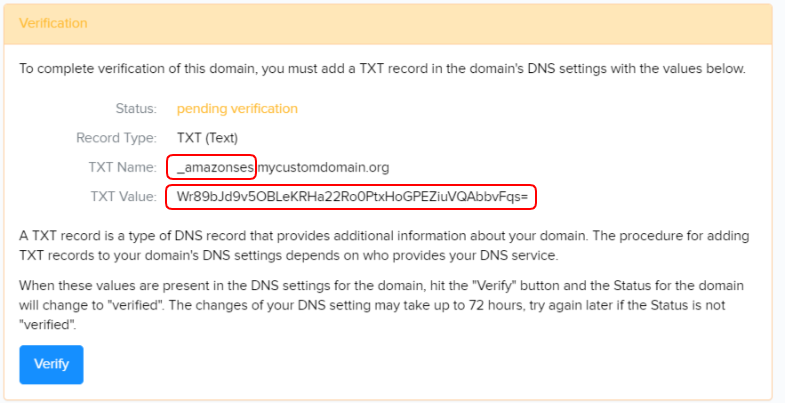Select the "TXT (Text)" record type value
785x403 pixels.
click(x=207, y=137)
